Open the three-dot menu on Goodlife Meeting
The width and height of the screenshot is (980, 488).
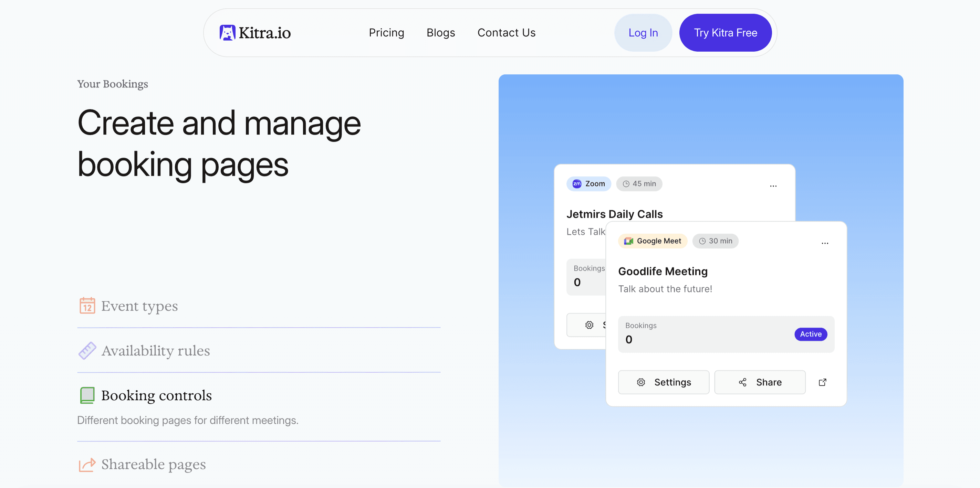[824, 243]
